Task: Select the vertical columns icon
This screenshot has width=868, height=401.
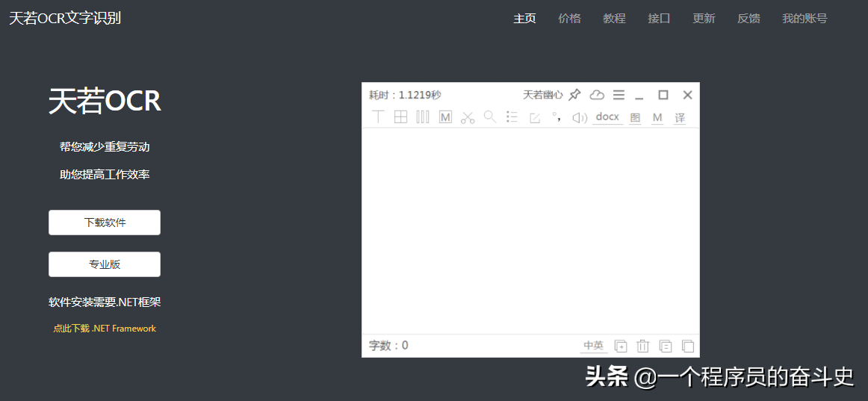Action: click(x=423, y=116)
